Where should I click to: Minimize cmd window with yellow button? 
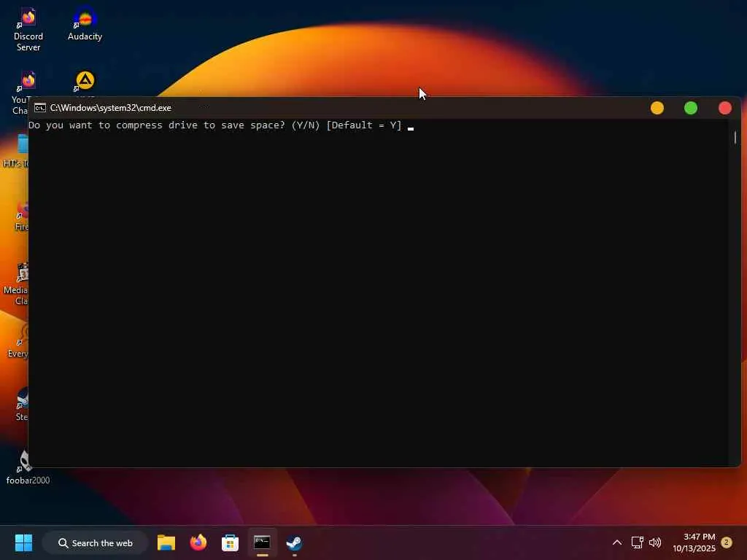click(657, 108)
